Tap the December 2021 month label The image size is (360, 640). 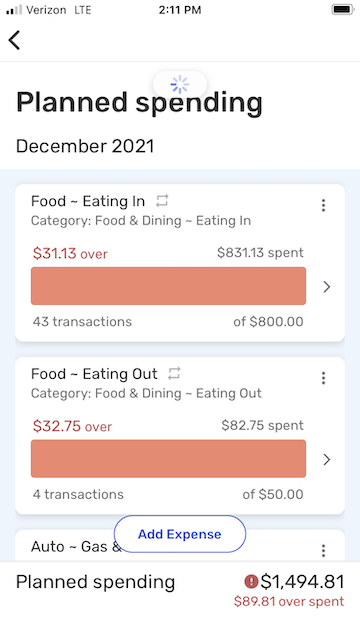coord(85,146)
